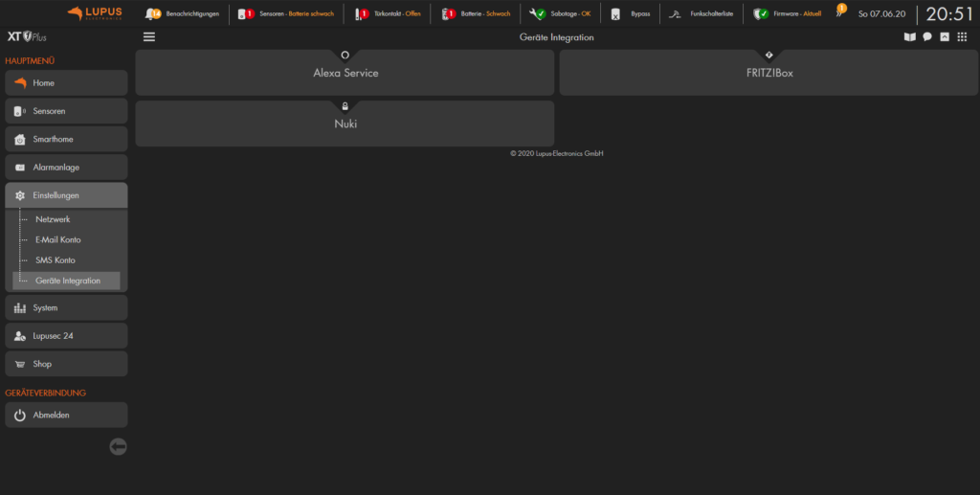Open the manual book icon
The image size is (980, 495).
pos(909,37)
